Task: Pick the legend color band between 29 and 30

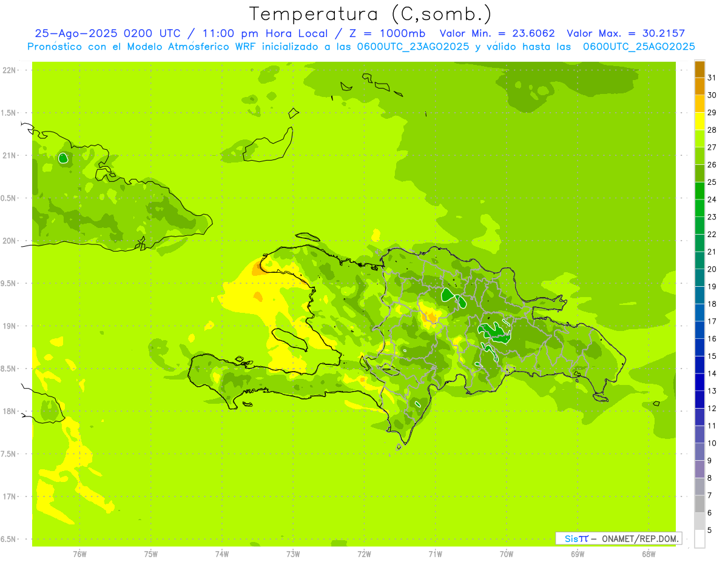Action: point(699,104)
